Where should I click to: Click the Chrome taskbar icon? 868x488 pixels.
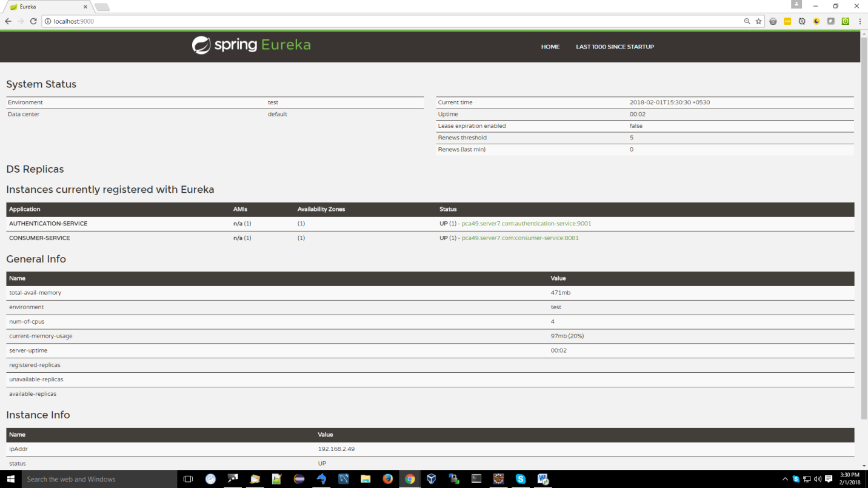click(x=410, y=479)
